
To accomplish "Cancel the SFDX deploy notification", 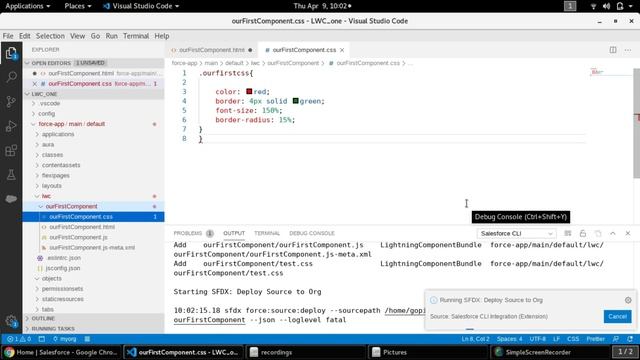I will pos(617,316).
